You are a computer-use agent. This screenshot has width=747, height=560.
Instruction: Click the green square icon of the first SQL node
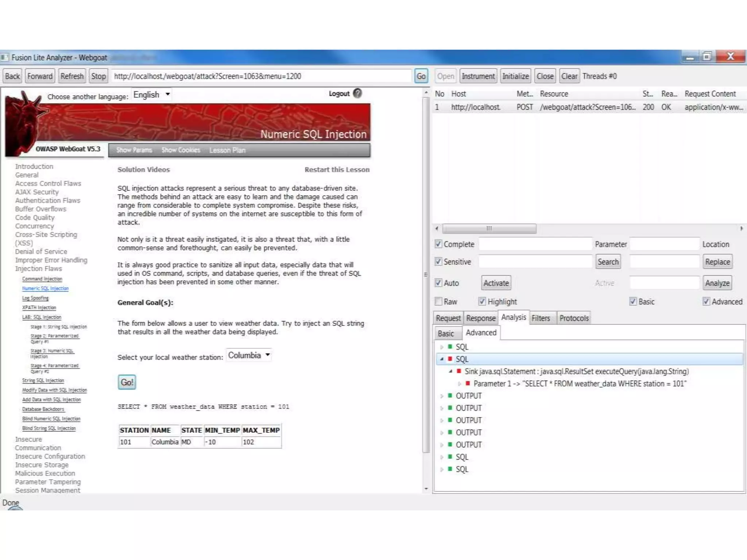tap(450, 347)
